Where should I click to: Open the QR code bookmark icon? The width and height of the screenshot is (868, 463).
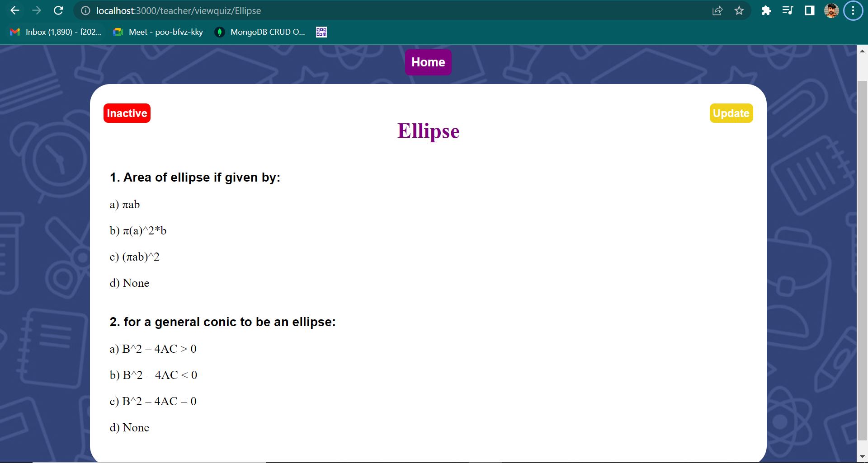(x=321, y=32)
